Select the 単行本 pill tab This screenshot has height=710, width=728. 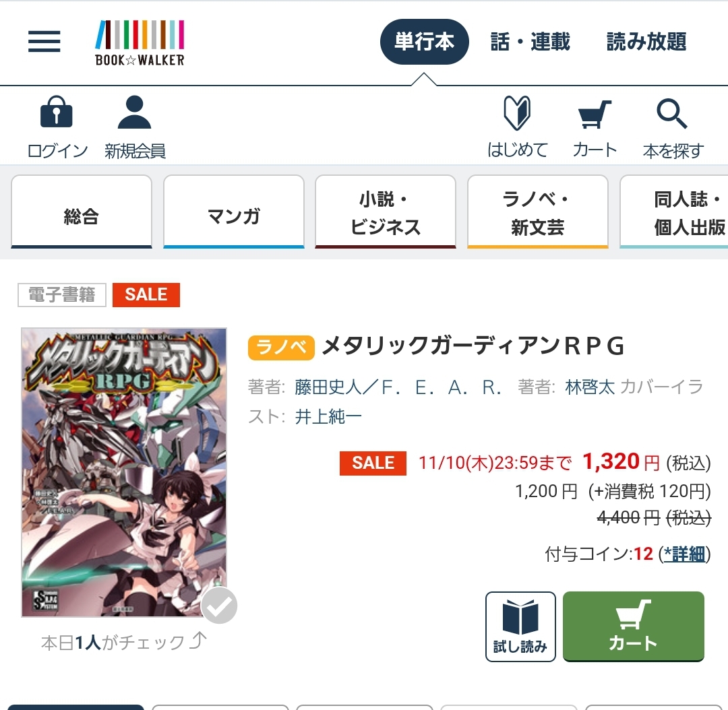[x=425, y=42]
